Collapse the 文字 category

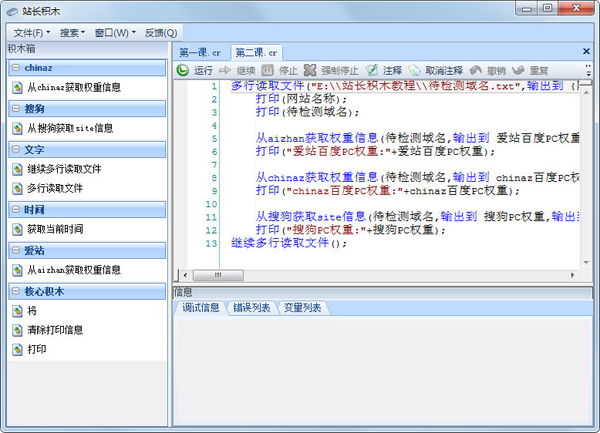click(x=16, y=150)
